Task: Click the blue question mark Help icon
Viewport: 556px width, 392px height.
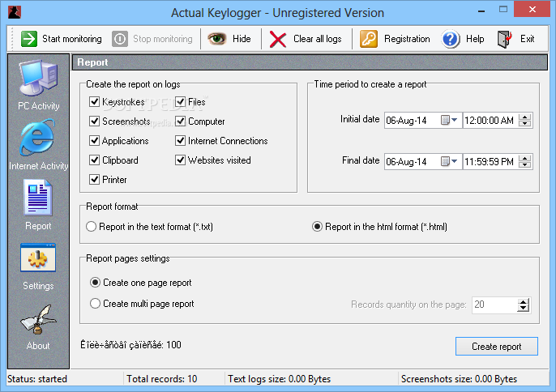Action: [451, 39]
